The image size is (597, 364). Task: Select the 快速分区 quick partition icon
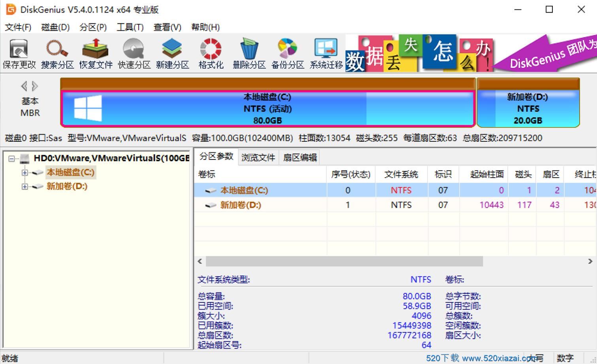134,54
